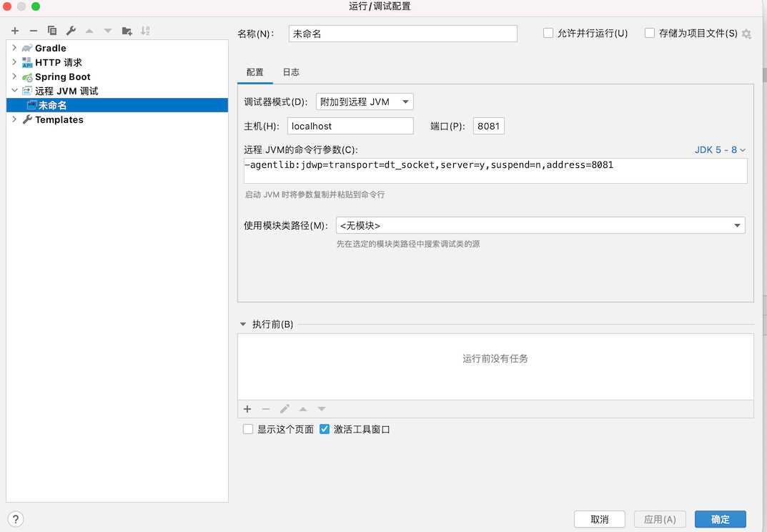Add a before-launch task with plus icon
Viewport: 767px width, 532px height.
tap(247, 409)
